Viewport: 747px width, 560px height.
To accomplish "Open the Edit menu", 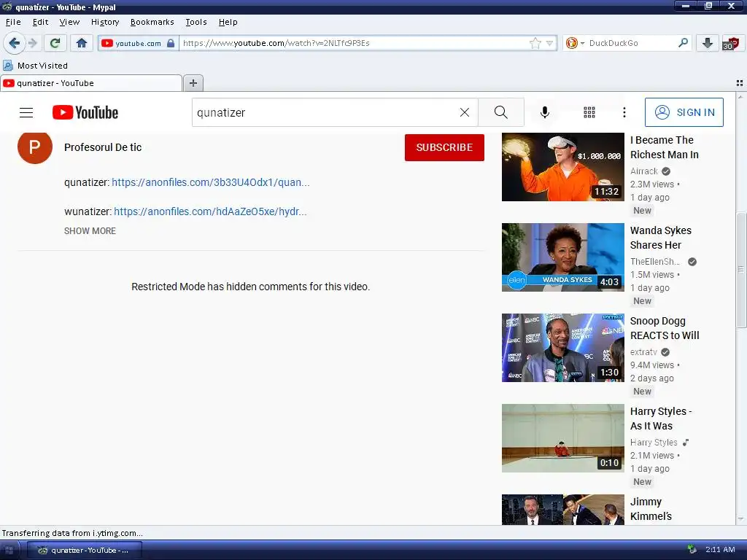I will point(41,22).
